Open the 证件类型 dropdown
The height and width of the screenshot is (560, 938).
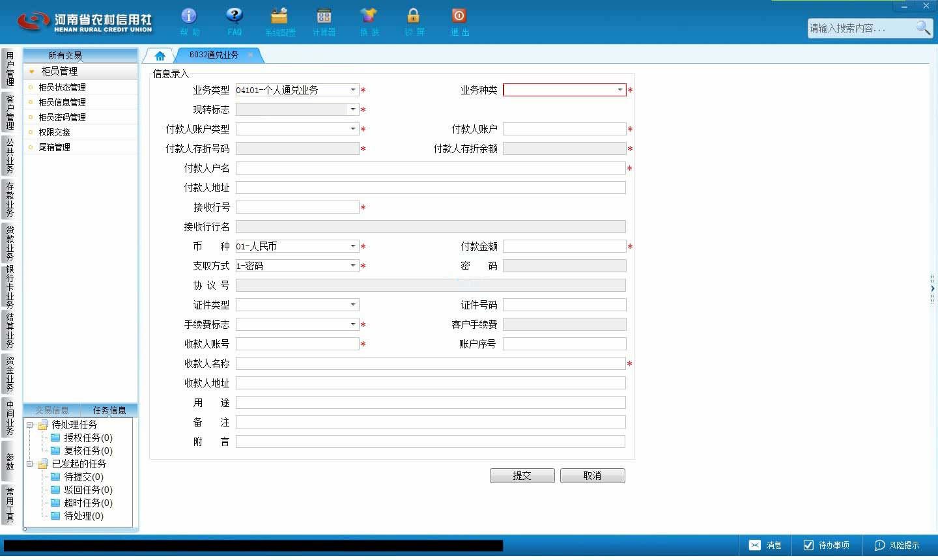coord(353,305)
